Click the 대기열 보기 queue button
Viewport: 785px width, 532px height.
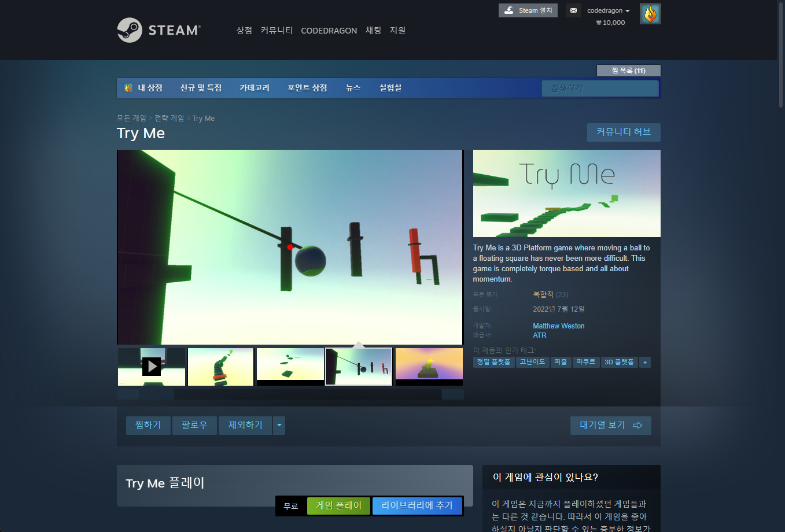pyautogui.click(x=611, y=425)
